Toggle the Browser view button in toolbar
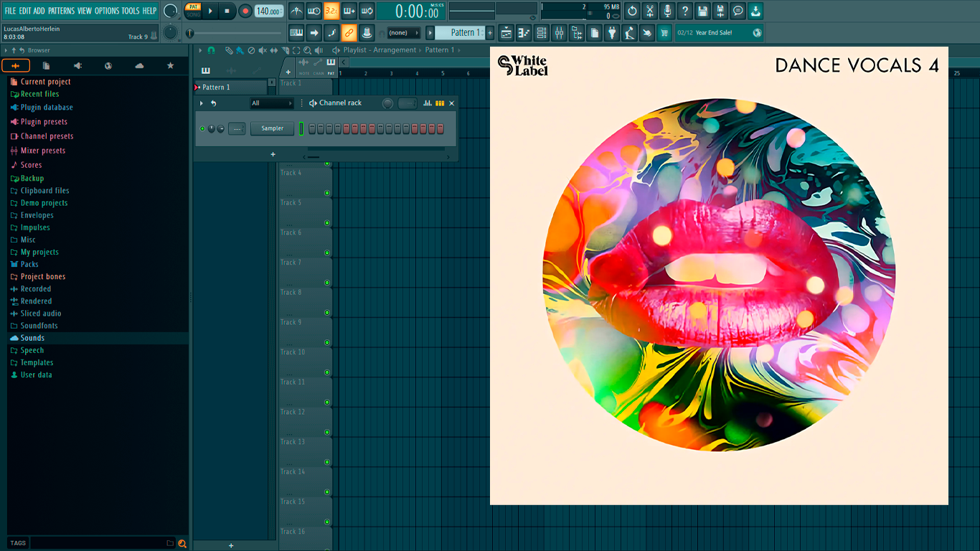 coord(577,32)
